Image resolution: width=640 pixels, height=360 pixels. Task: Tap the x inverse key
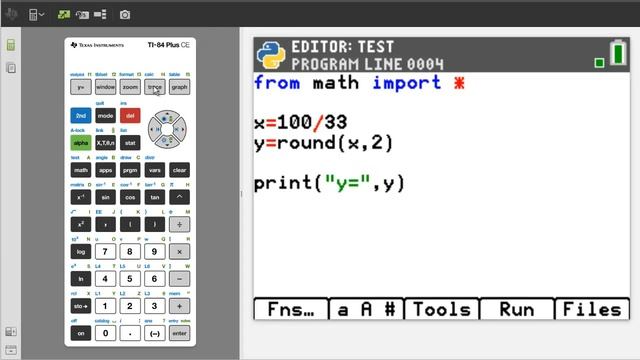pyautogui.click(x=81, y=197)
